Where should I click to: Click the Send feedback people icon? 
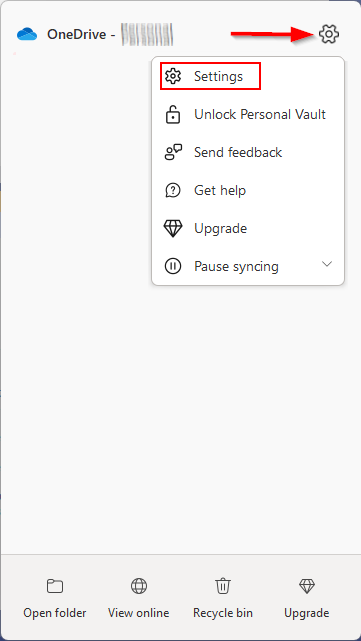pos(173,152)
